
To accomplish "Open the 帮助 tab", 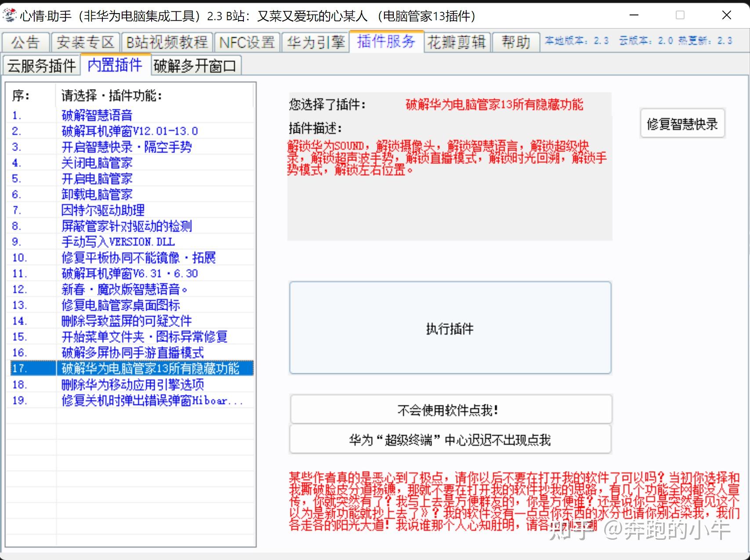I will (x=516, y=42).
